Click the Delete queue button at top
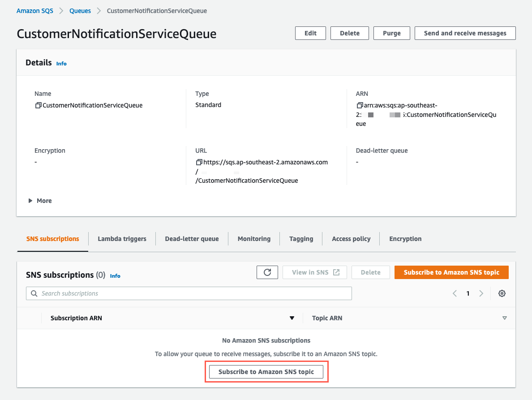Image resolution: width=532 pixels, height=400 pixels. [x=350, y=33]
